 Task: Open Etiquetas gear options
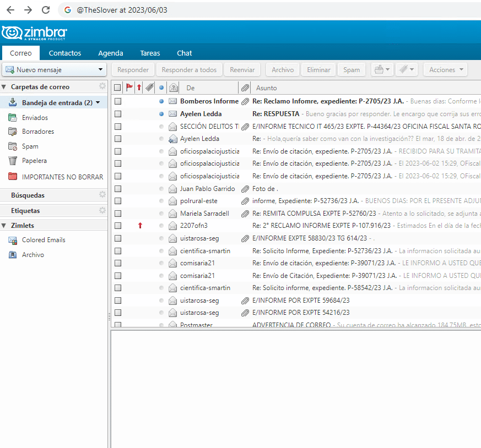[102, 210]
